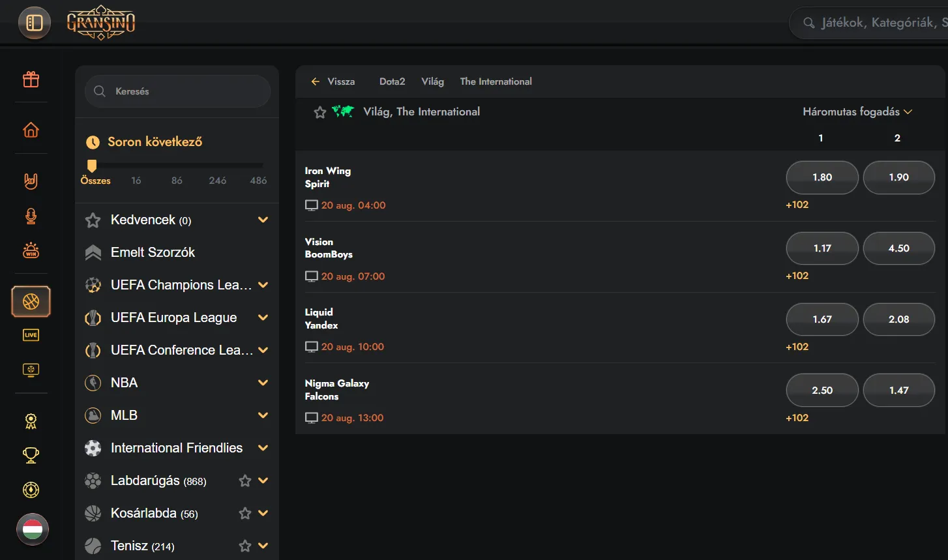Open the Soron következő section

pyautogui.click(x=155, y=142)
